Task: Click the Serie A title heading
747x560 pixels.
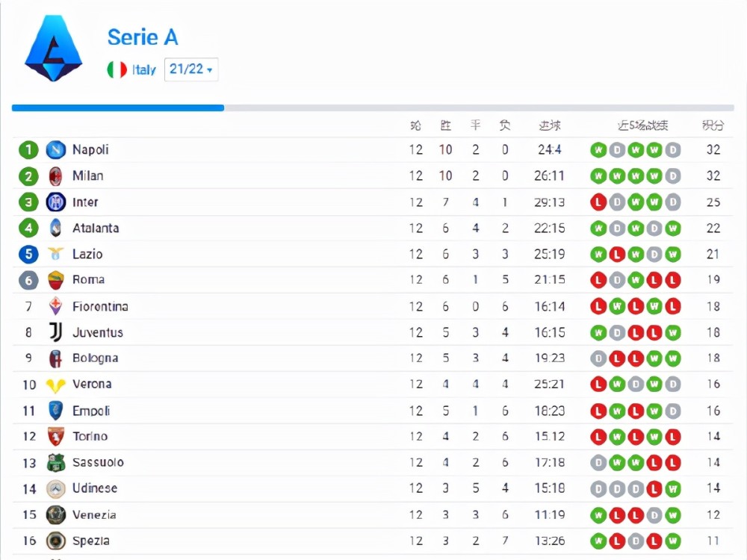Action: (143, 37)
